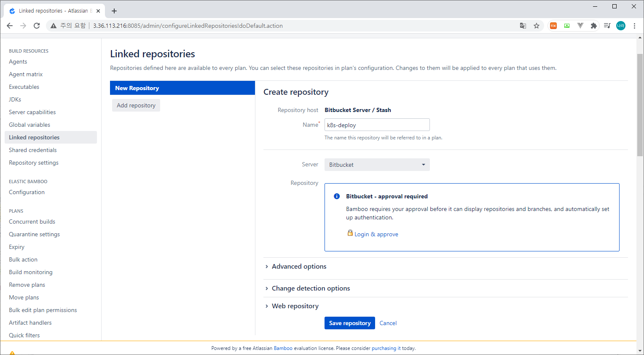
Task: Click the repository Name input field
Action: (377, 125)
